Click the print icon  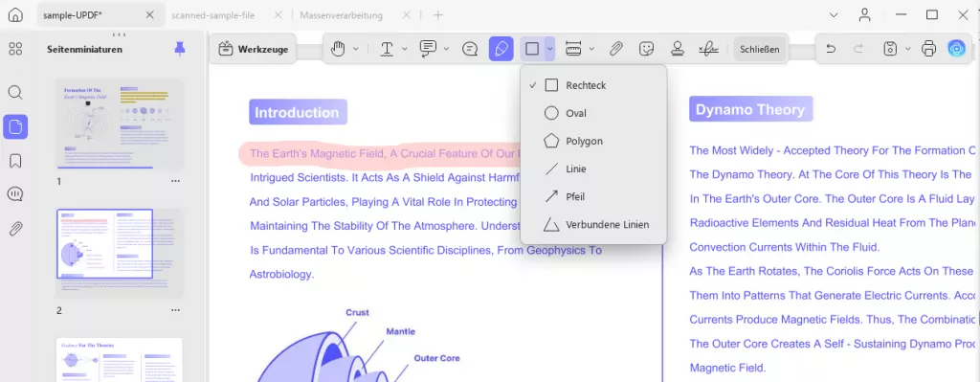tap(929, 48)
